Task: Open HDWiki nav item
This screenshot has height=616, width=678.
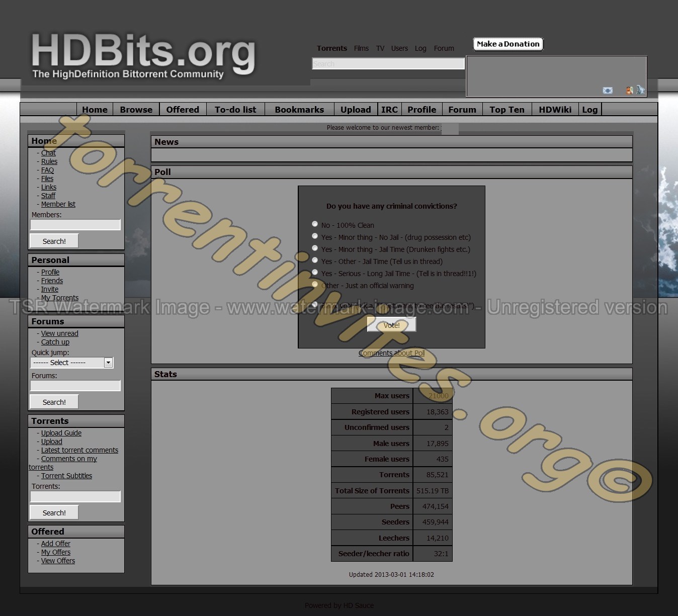Action: [555, 110]
